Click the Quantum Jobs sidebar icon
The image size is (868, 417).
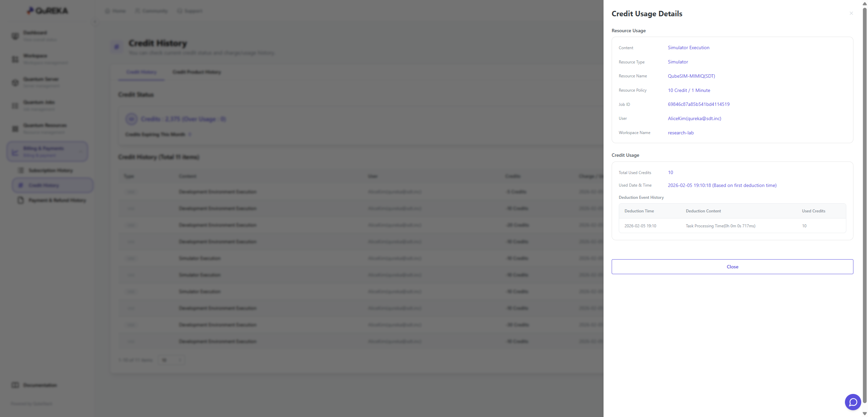click(15, 106)
